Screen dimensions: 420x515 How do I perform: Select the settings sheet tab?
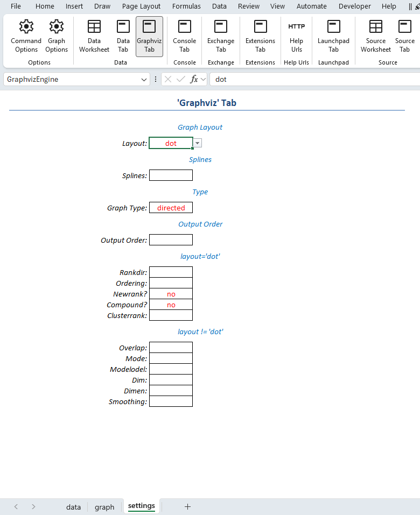[x=141, y=506]
